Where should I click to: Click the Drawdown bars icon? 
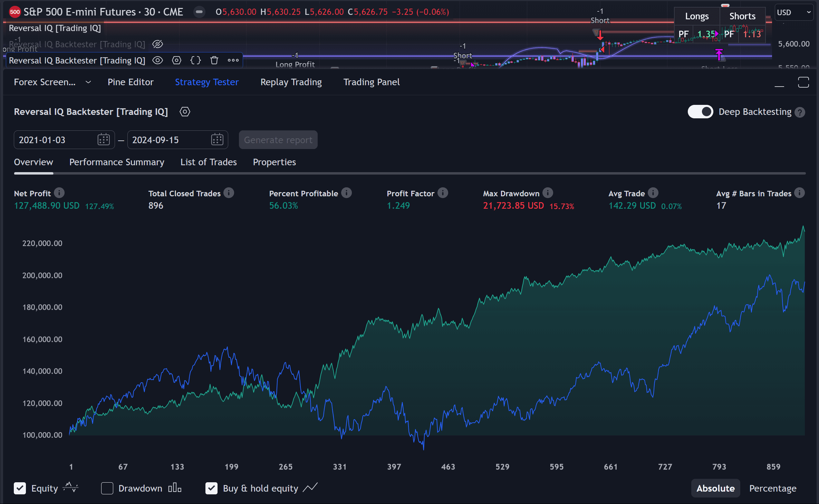click(x=175, y=488)
